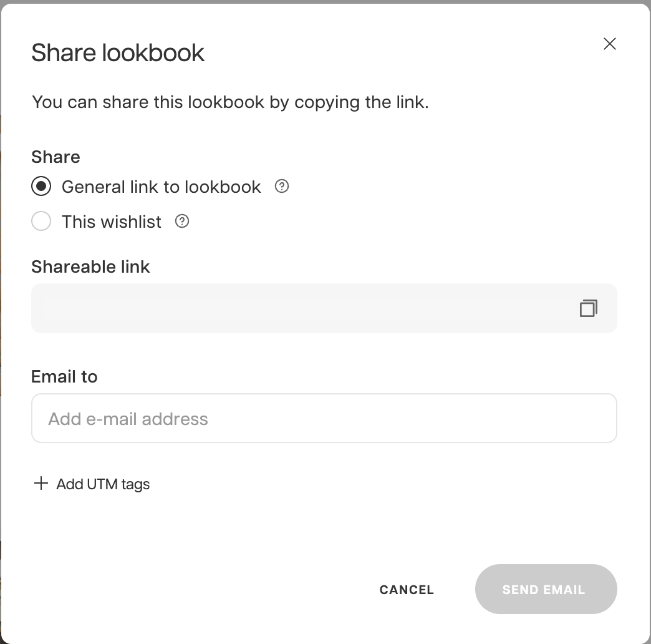Click the lookbook sharing description text
This screenshot has height=644, width=651.
230,102
